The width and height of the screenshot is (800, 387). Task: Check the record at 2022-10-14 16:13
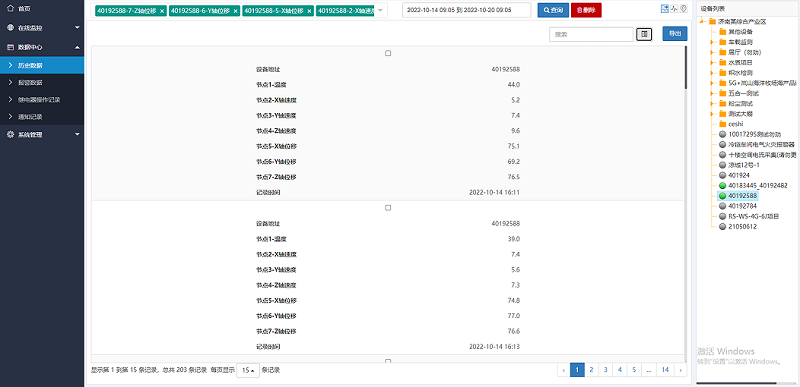[x=388, y=208]
